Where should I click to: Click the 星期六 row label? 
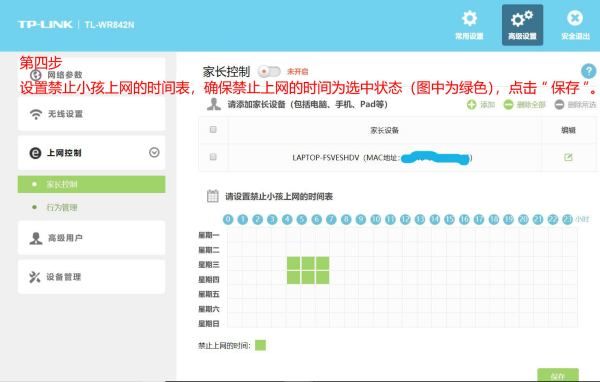(209, 309)
